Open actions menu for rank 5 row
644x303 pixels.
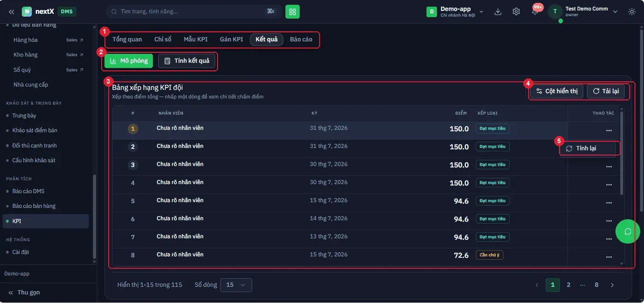[609, 203]
